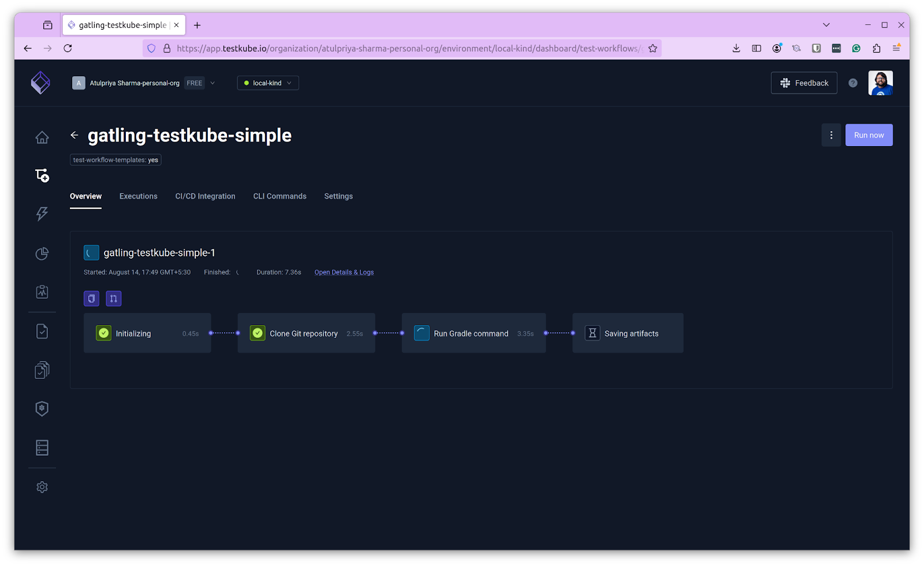This screenshot has width=924, height=566.
Task: Open the help question mark icon
Action: (x=853, y=83)
